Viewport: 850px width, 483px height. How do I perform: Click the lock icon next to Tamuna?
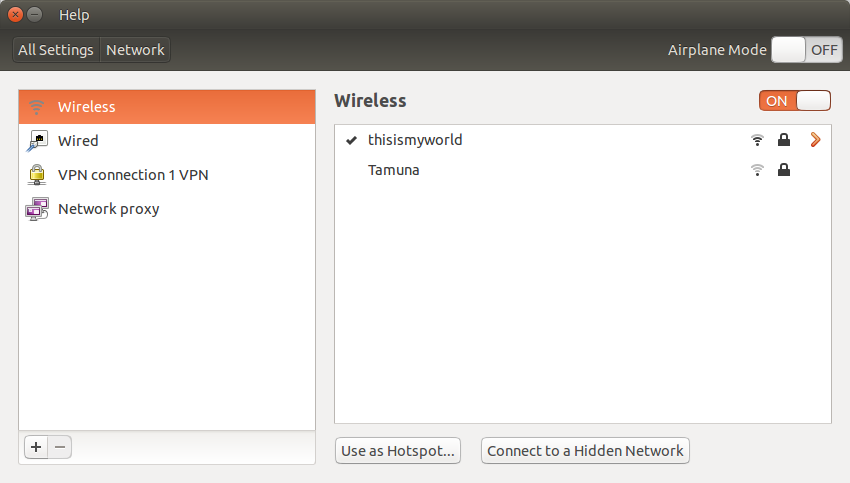(x=784, y=170)
